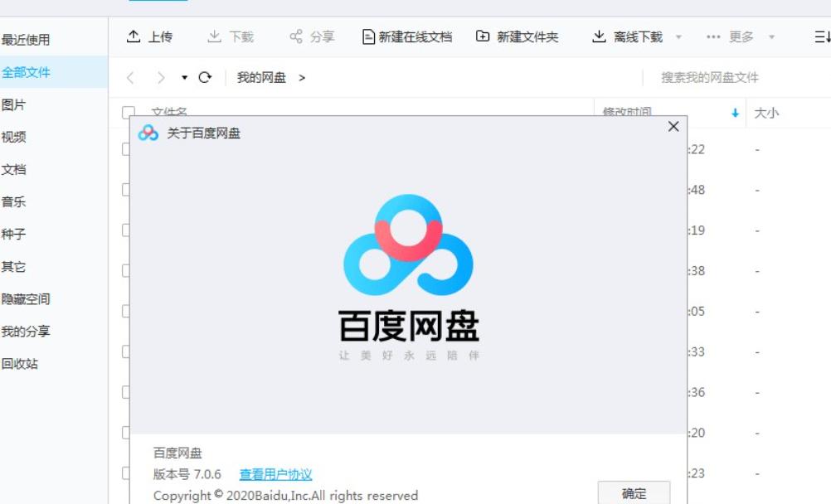Open 音乐 category in sidebar
Viewport: 831px width, 504px height.
pyautogui.click(x=13, y=201)
